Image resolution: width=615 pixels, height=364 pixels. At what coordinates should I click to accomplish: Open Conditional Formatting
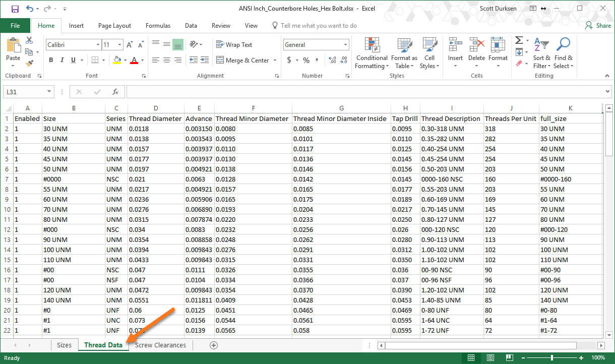[x=372, y=52]
